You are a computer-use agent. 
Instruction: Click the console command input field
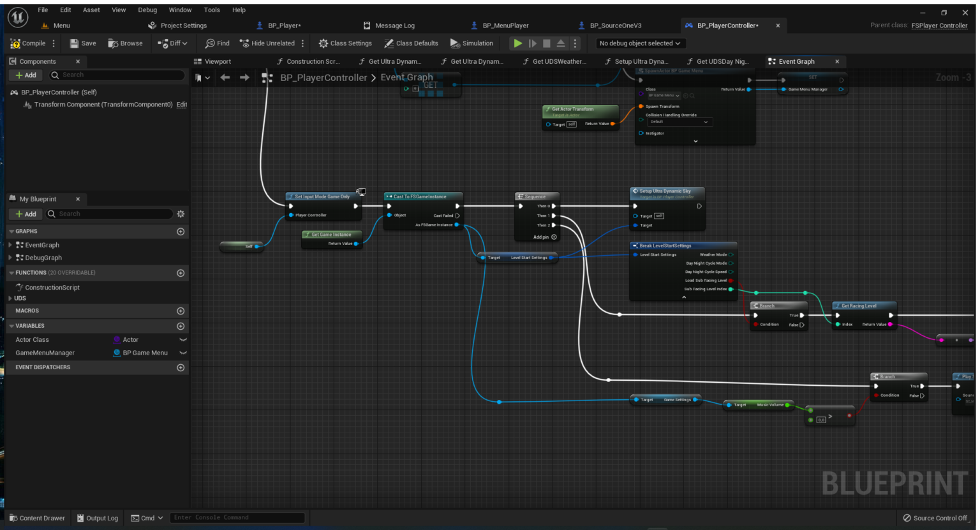point(237,518)
